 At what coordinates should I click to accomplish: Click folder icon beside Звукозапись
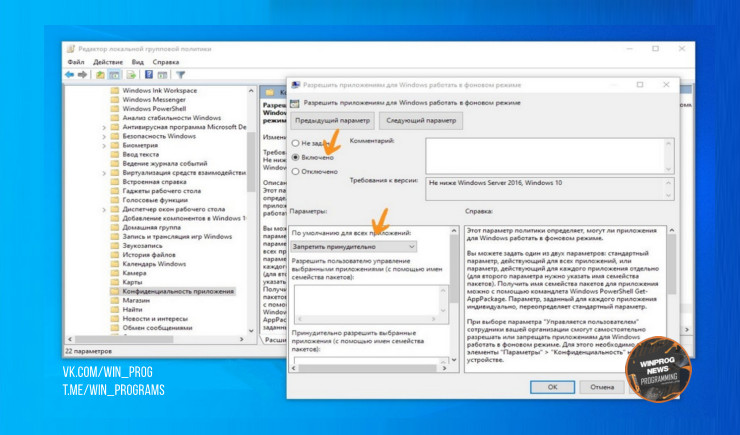(x=115, y=246)
